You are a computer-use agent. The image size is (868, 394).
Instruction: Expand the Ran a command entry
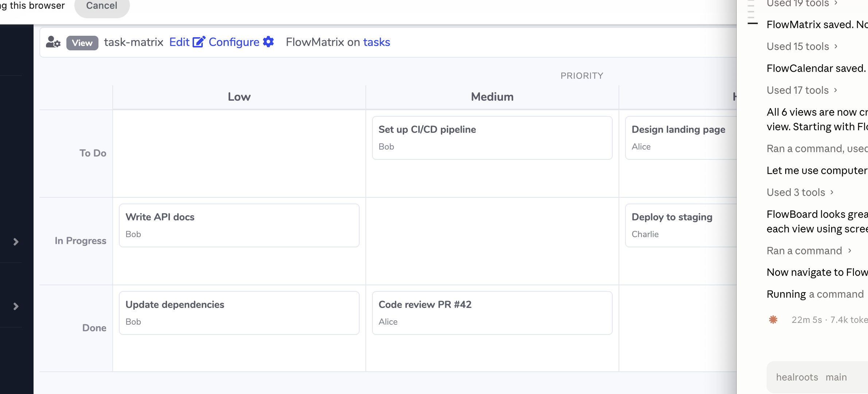click(809, 251)
